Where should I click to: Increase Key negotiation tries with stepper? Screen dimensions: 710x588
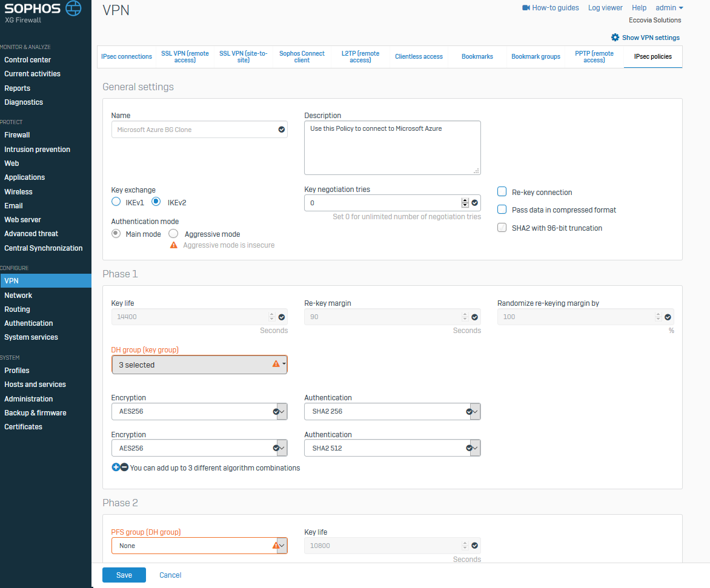pyautogui.click(x=465, y=200)
